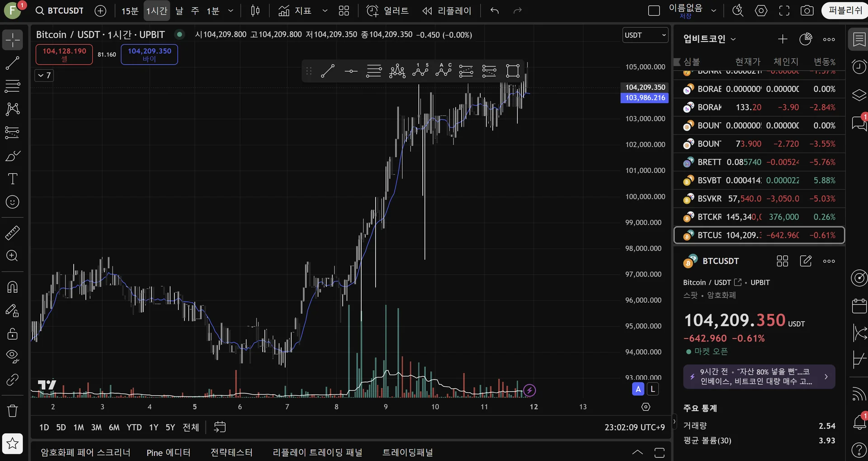This screenshot has width=868, height=461.
Task: Select the BSVBT row in watchlist
Action: (x=759, y=181)
